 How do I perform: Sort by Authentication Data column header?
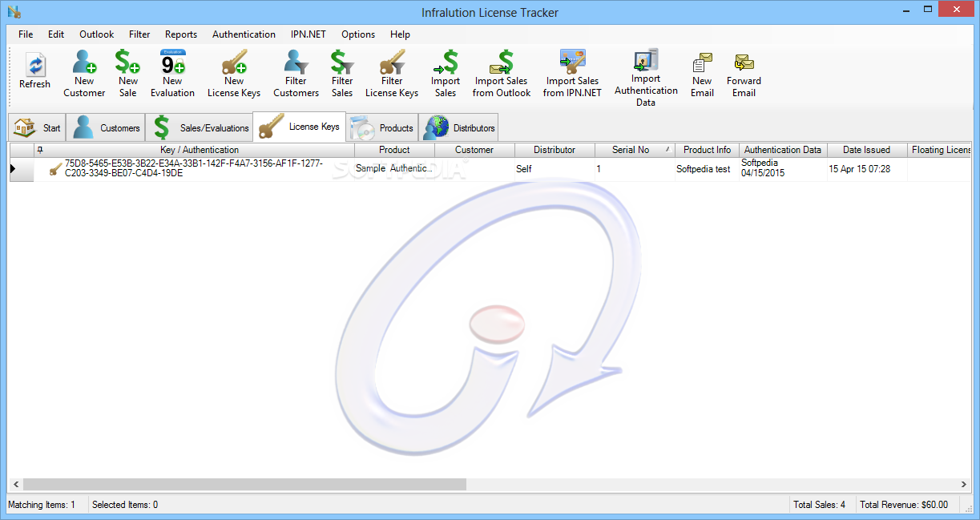tap(783, 150)
